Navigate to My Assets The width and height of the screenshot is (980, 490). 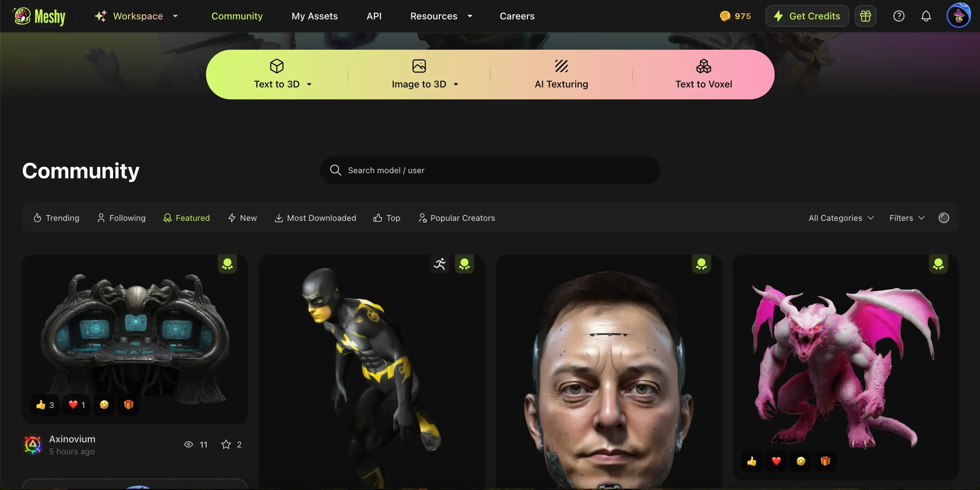315,16
